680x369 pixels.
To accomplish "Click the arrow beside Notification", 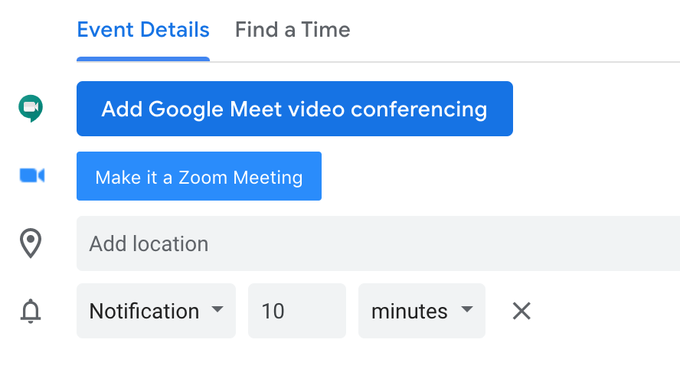I will point(217,309).
